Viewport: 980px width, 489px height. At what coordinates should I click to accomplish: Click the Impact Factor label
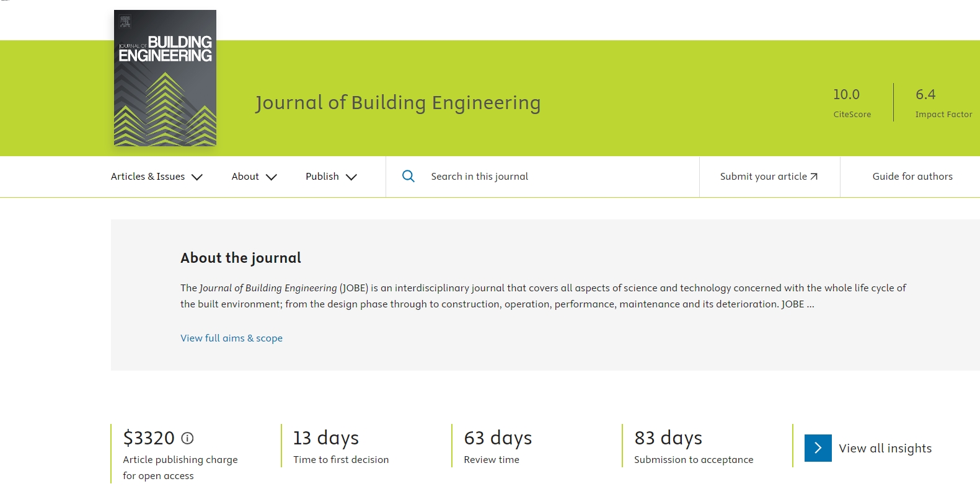point(943,115)
